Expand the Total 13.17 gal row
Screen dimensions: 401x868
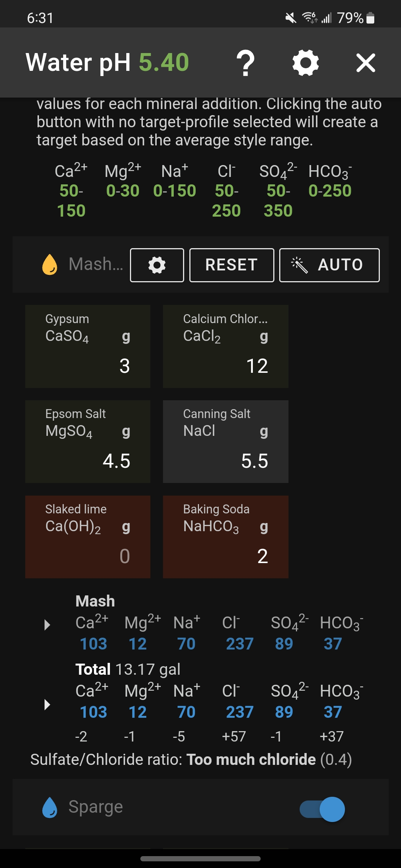[47, 704]
